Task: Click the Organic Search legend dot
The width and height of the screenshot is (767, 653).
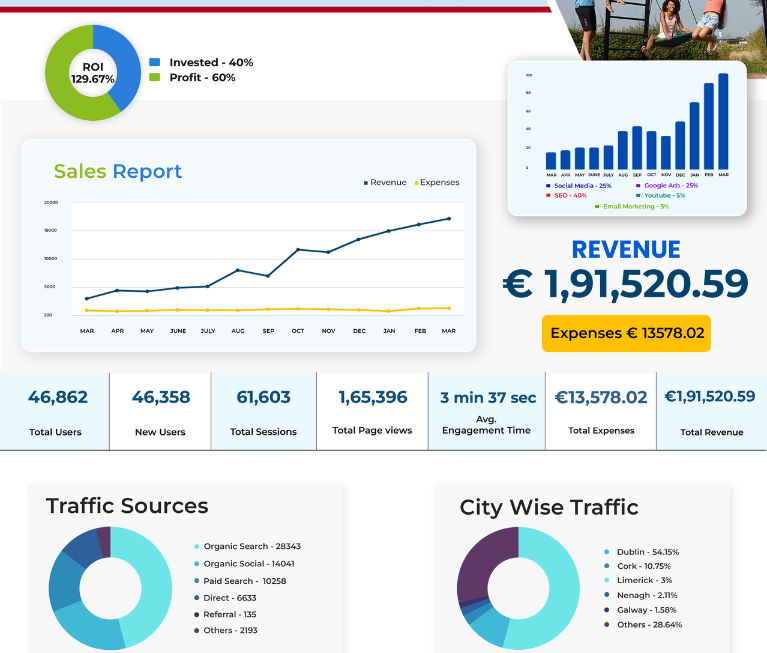Action: [x=197, y=546]
